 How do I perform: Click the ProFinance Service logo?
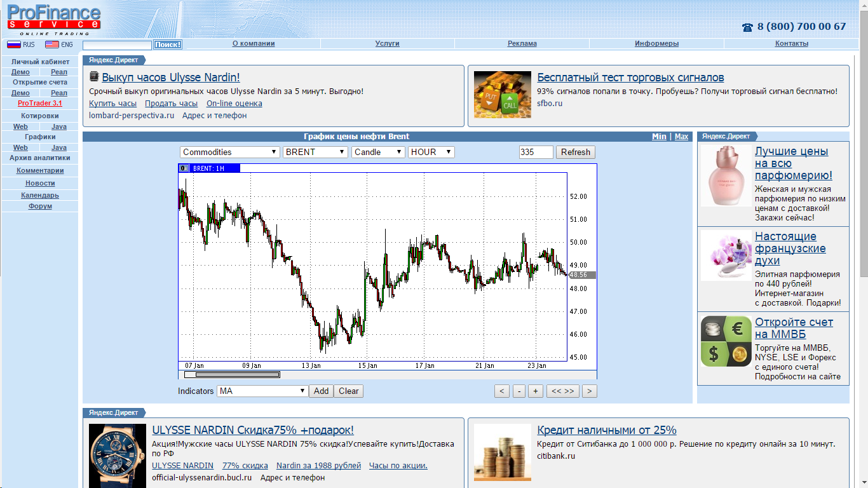pyautogui.click(x=53, y=20)
